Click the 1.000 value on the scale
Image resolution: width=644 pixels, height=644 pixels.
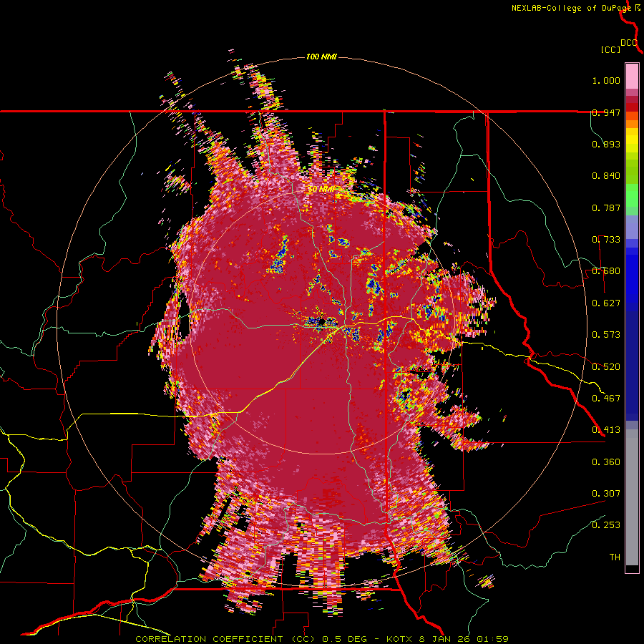[606, 80]
